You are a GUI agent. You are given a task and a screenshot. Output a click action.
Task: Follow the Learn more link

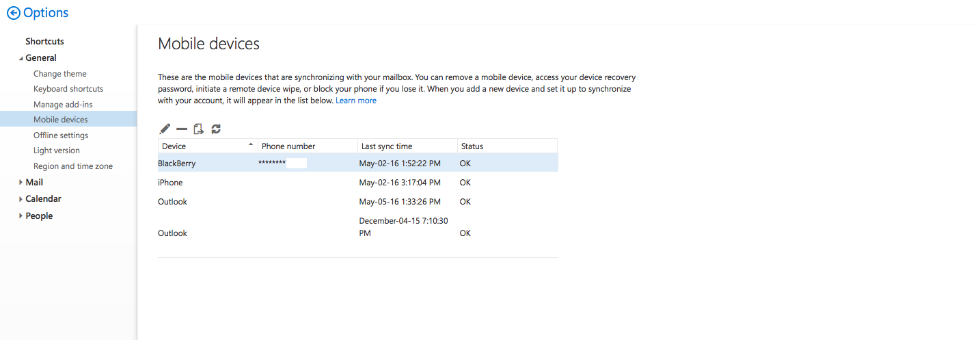click(x=355, y=101)
